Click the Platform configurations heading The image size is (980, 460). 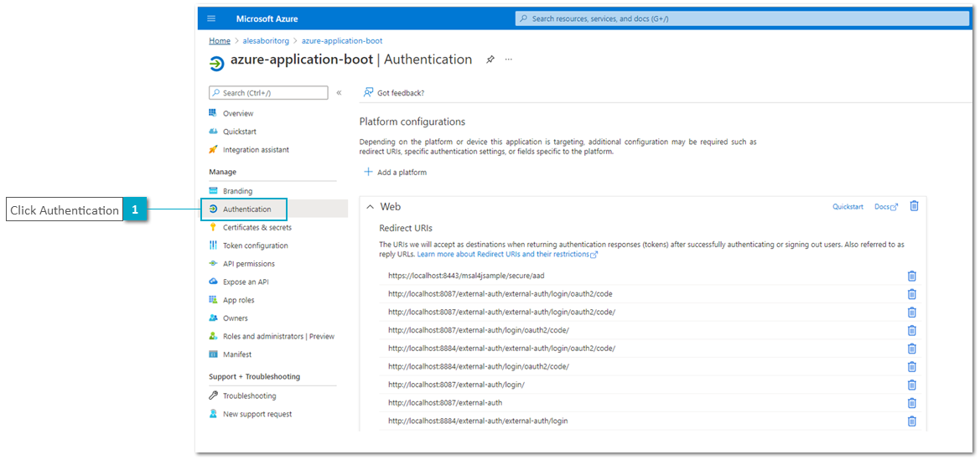coord(412,121)
